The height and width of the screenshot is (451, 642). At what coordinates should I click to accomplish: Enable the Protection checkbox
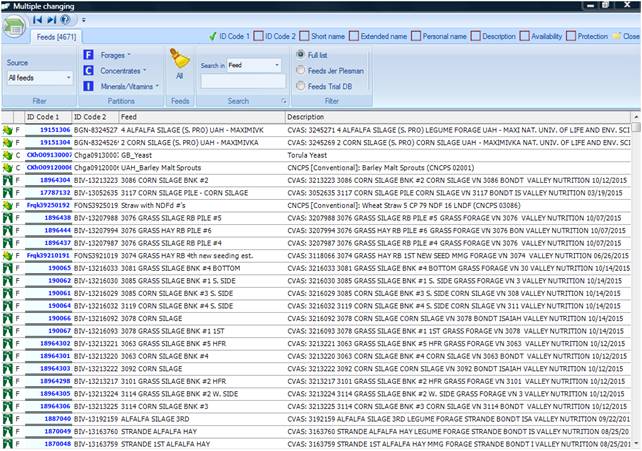tap(571, 36)
